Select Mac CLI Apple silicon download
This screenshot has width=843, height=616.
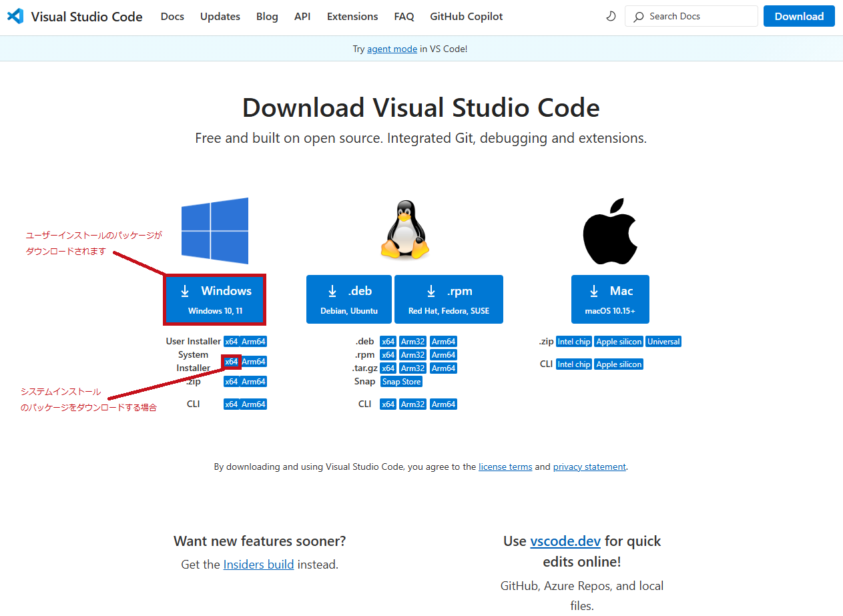(x=619, y=364)
